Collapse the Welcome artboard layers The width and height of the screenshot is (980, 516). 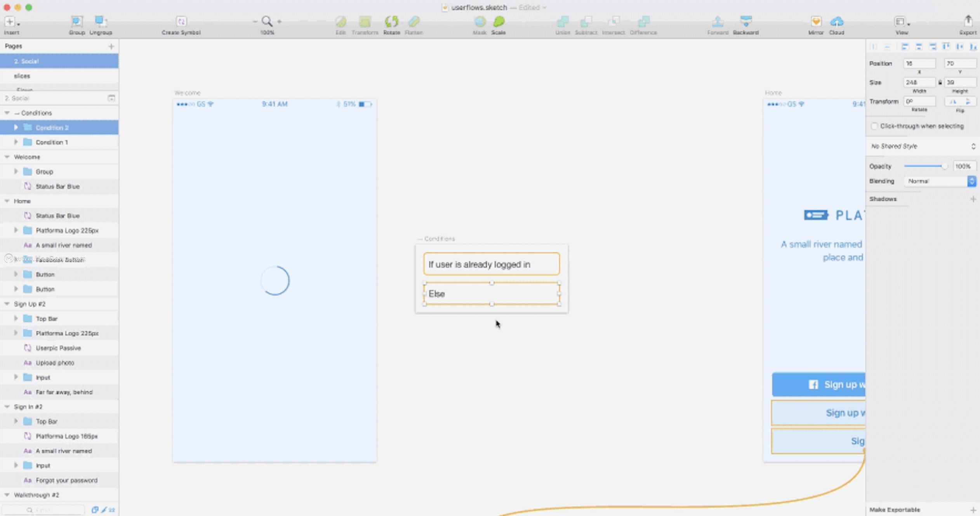pyautogui.click(x=7, y=157)
